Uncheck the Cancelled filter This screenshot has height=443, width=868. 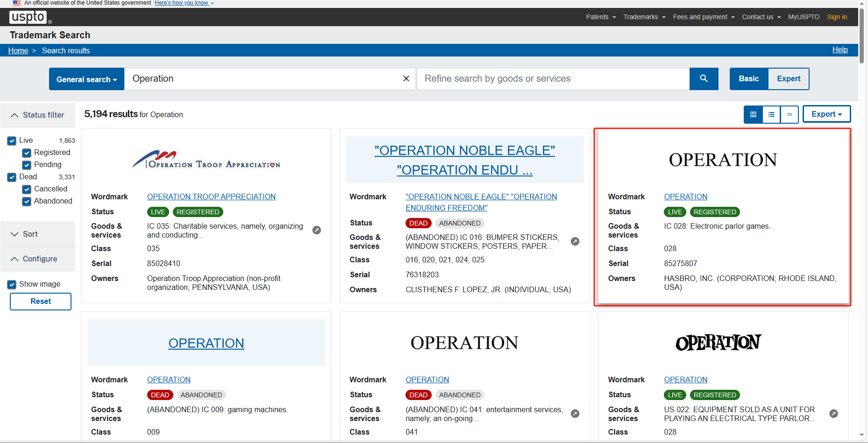(x=27, y=189)
